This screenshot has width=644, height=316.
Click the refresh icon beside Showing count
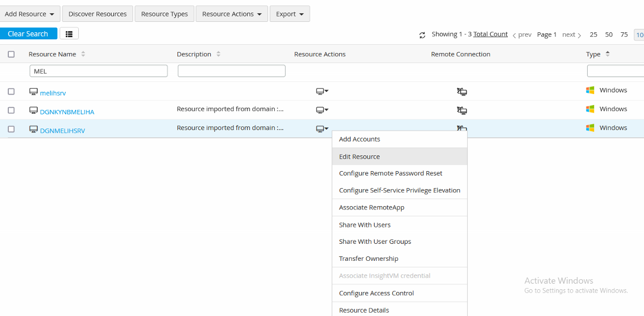click(422, 35)
